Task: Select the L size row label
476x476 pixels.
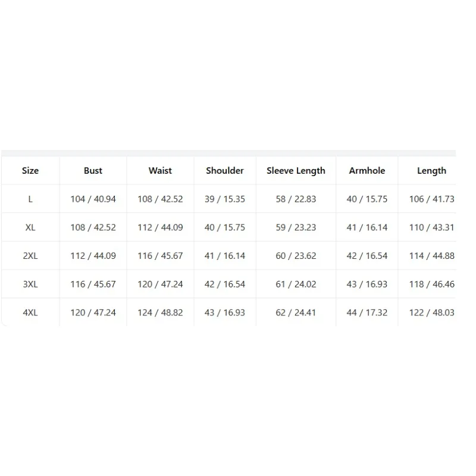Action: [x=30, y=199]
